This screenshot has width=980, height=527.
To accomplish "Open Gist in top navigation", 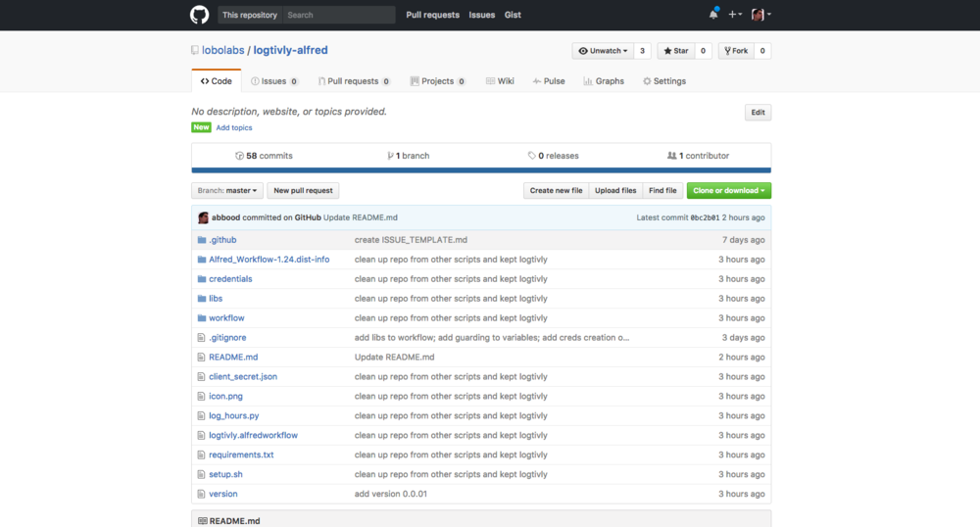I will tap(513, 15).
